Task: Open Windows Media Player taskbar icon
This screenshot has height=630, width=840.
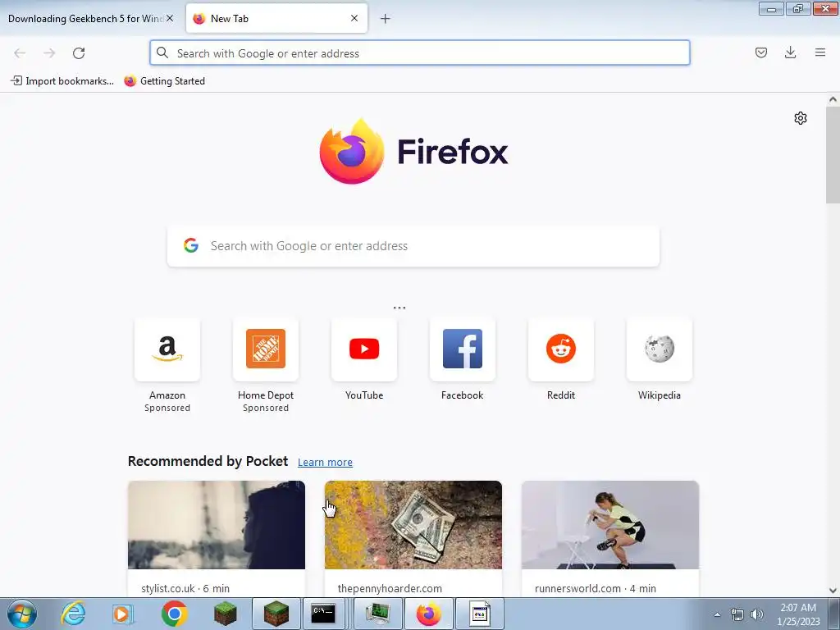Action: pos(123,614)
